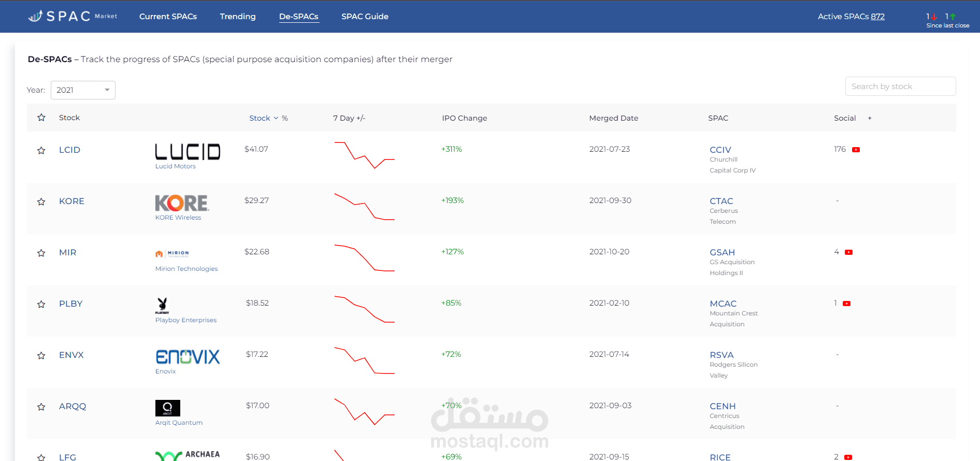Click the Archaea logo
This screenshot has height=461, width=980.
[188, 455]
